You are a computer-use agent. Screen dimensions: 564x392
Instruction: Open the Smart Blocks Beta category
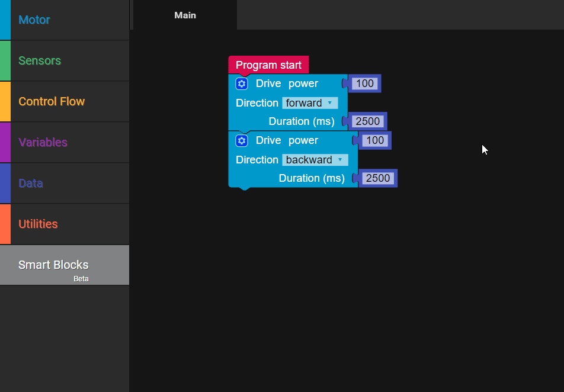(65, 265)
